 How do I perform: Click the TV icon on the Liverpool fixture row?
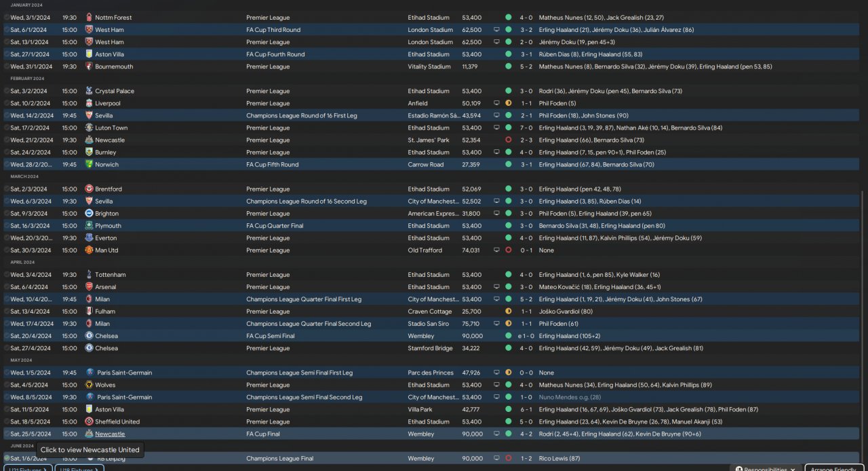click(x=496, y=103)
